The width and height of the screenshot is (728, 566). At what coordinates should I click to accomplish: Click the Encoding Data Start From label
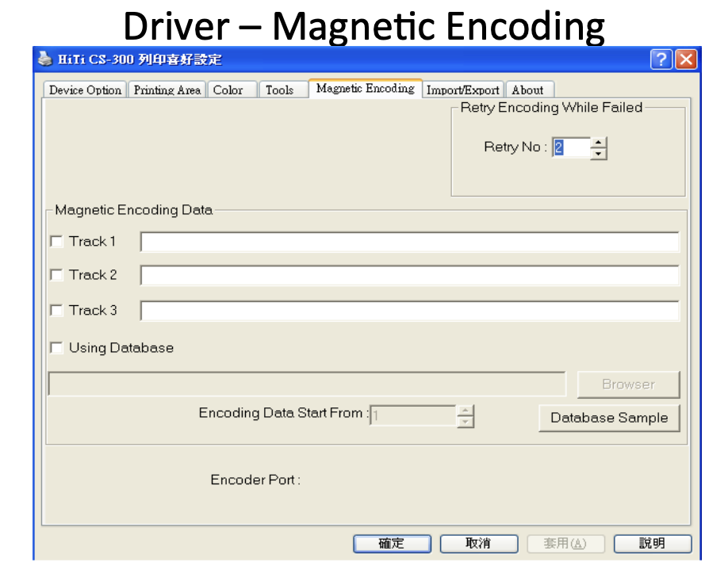[284, 413]
